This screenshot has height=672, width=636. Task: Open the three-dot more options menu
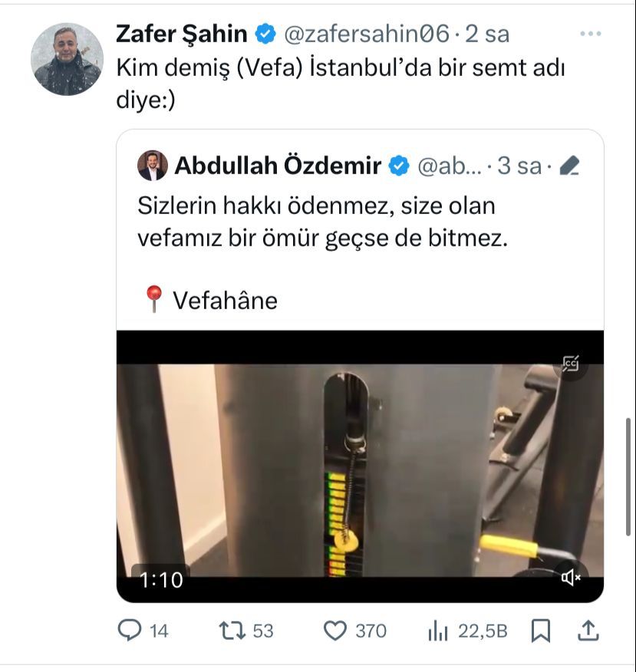591,34
